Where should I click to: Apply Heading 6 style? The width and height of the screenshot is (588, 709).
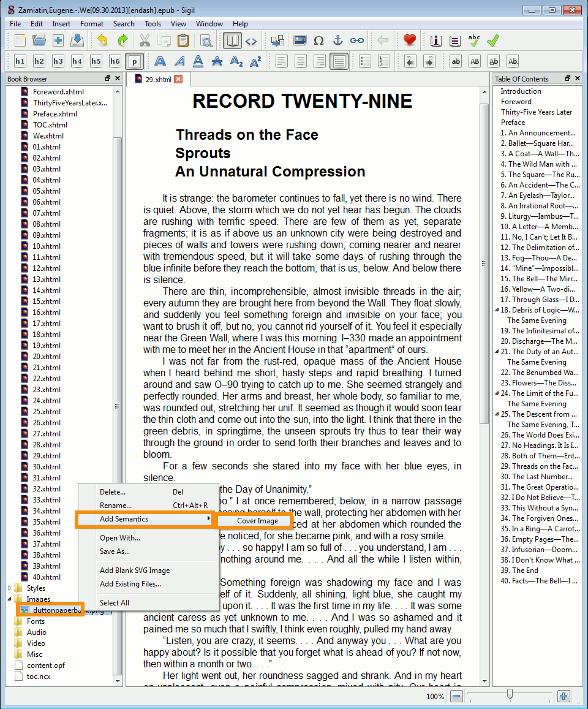pos(115,61)
